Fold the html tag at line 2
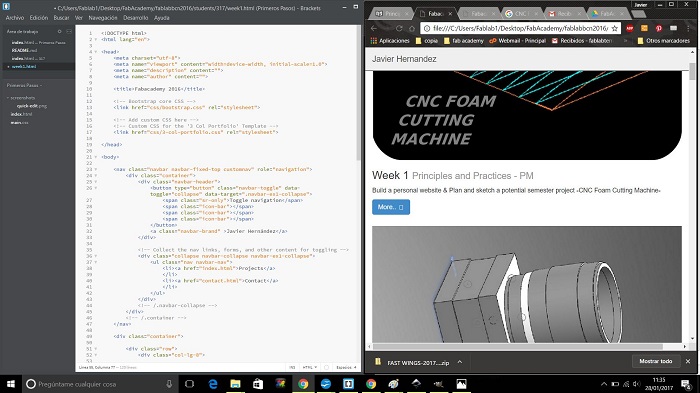700x393 pixels. [96, 39]
